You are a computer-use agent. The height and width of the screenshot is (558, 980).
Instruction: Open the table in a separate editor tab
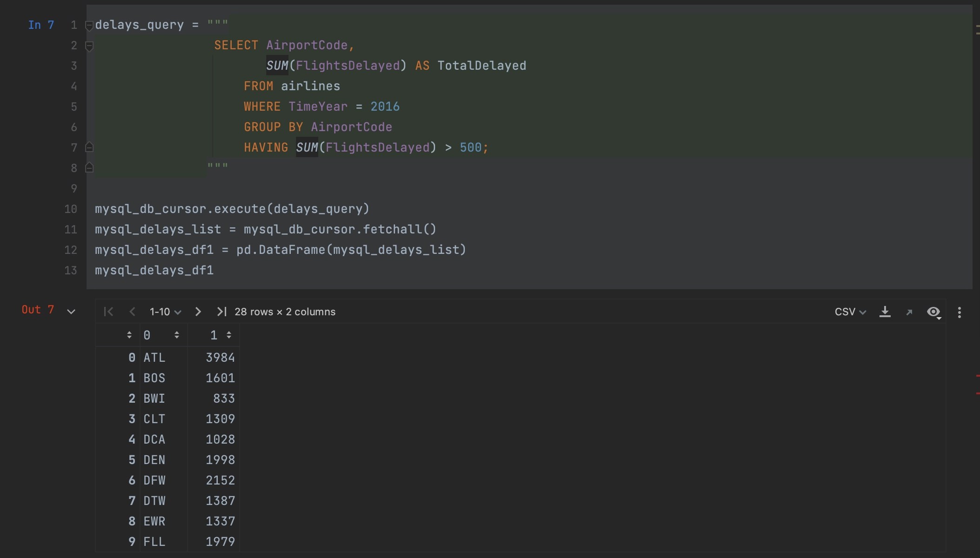pyautogui.click(x=909, y=312)
